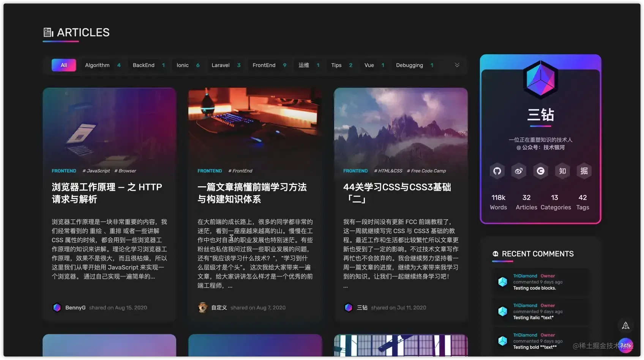The image size is (644, 360).
Task: Open the Zhihu 知 social icon
Action: pos(562,171)
